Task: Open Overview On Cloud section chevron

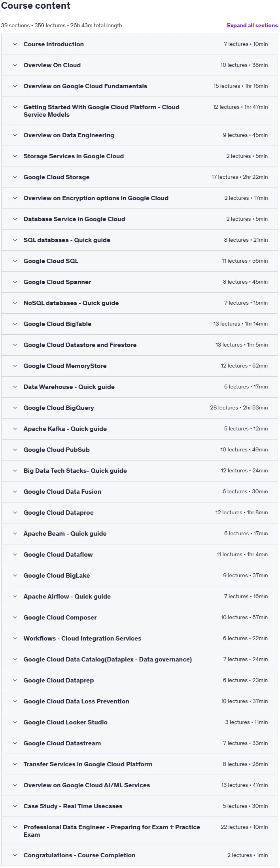Action: pos(15,65)
